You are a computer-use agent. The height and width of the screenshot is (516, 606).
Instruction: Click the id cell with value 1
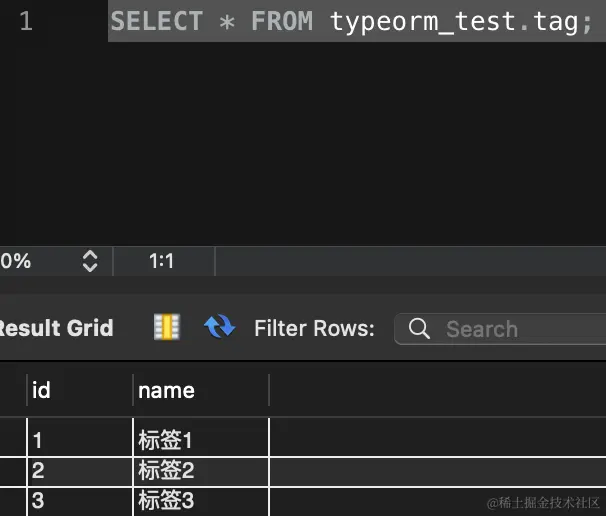[x=38, y=440]
